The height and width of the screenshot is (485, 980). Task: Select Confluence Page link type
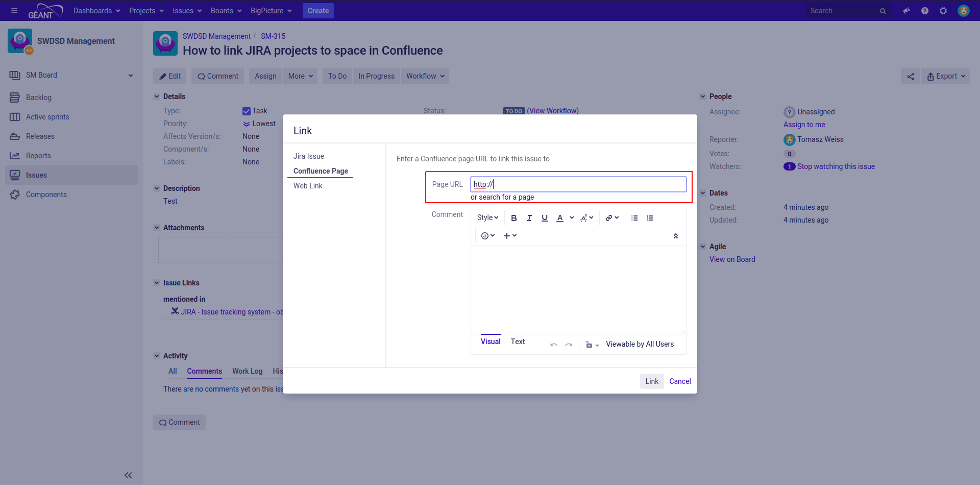coord(321,171)
